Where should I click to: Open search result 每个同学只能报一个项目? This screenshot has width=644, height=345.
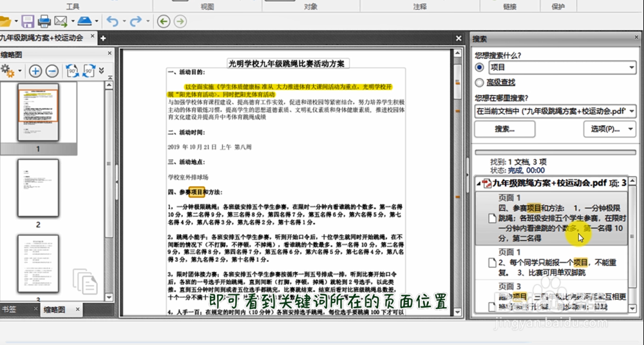(552, 262)
